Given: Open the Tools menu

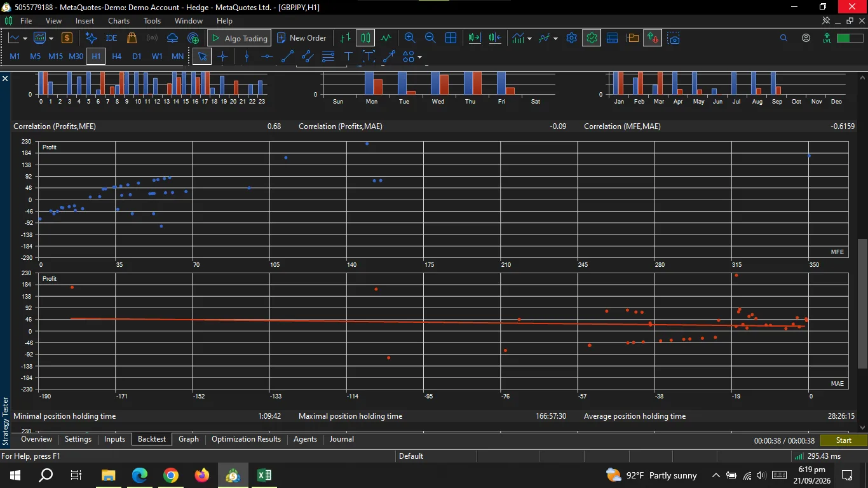Looking at the screenshot, I should [152, 21].
